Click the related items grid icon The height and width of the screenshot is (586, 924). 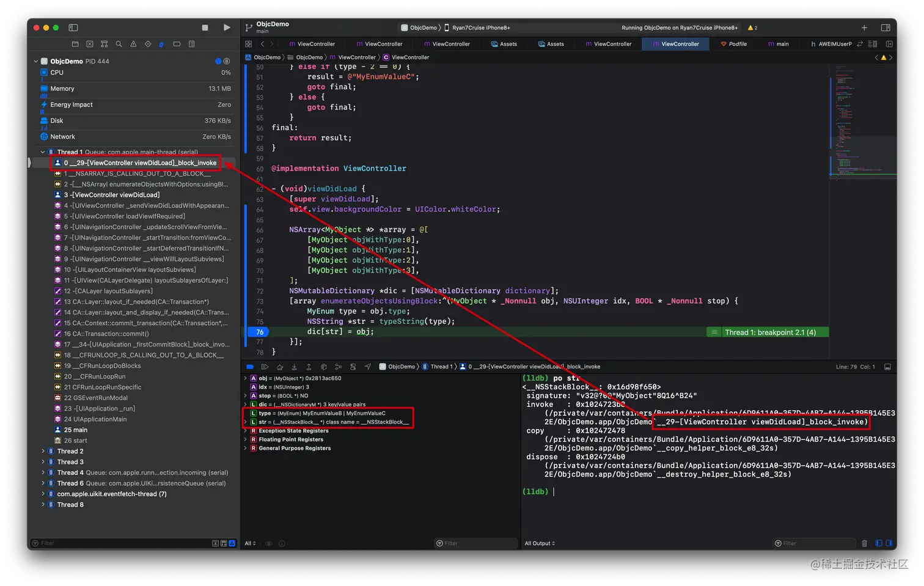(248, 44)
